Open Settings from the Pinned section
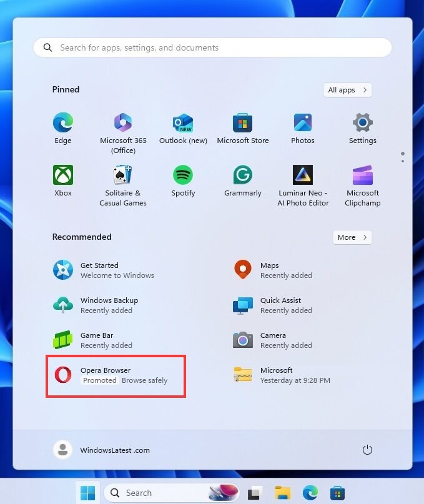The height and width of the screenshot is (504, 424). point(363,129)
